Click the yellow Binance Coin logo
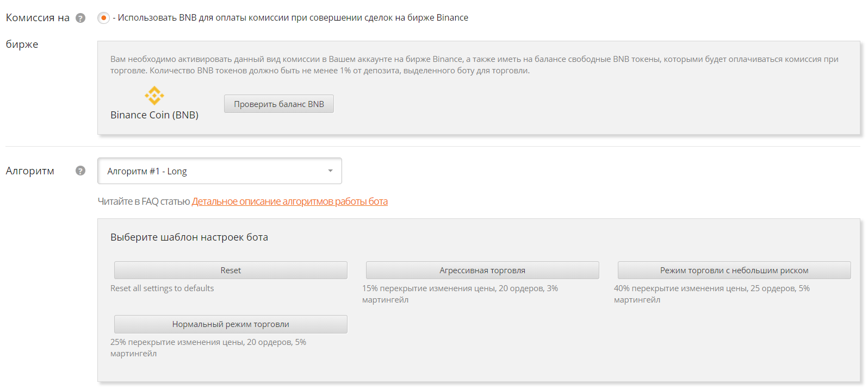 pos(154,96)
